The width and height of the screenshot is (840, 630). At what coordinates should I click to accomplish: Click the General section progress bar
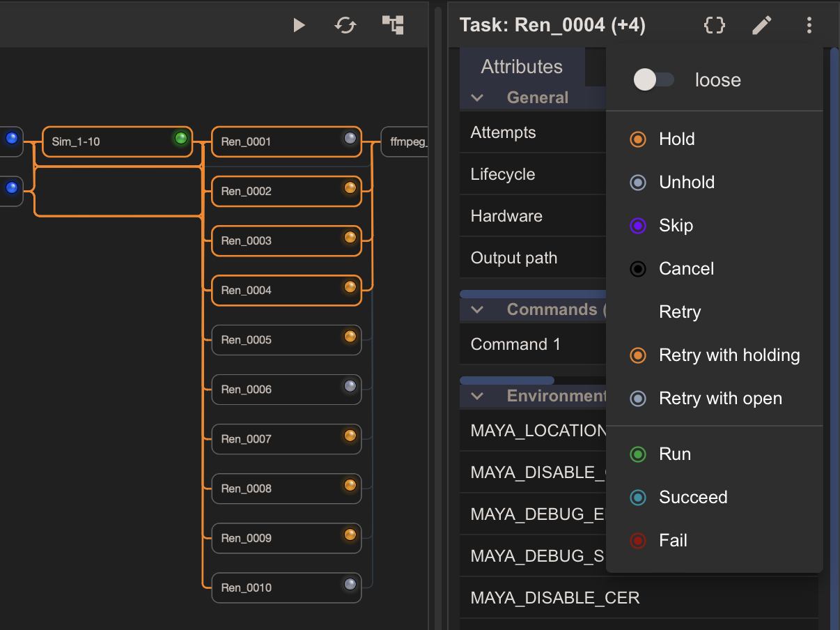point(533,294)
